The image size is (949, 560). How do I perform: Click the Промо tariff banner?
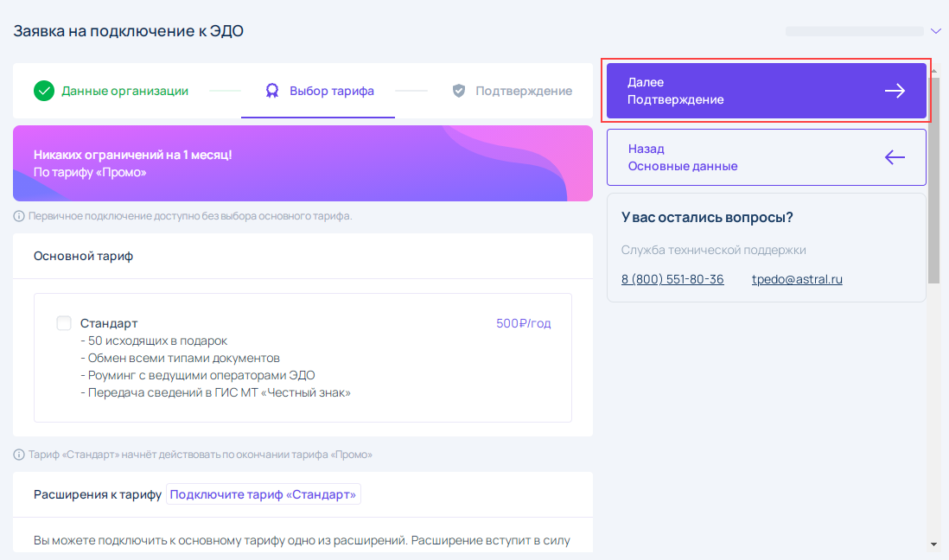point(303,163)
